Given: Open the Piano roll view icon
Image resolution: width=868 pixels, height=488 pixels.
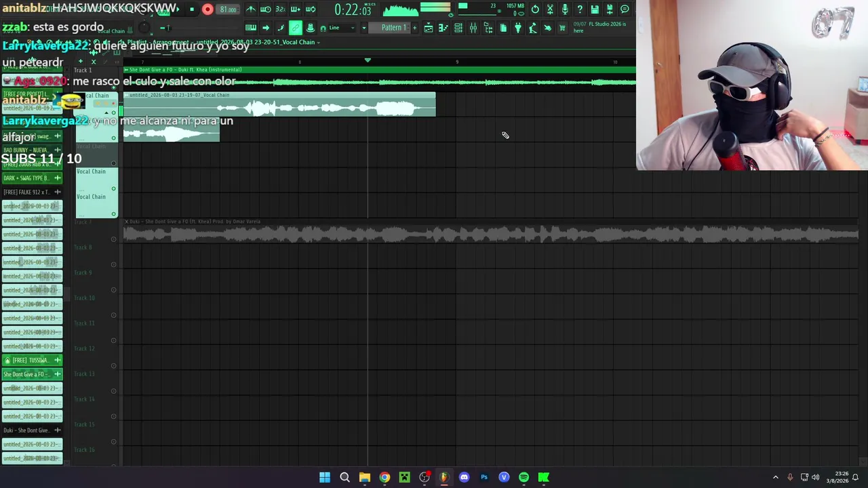Looking at the screenshot, I should (443, 28).
